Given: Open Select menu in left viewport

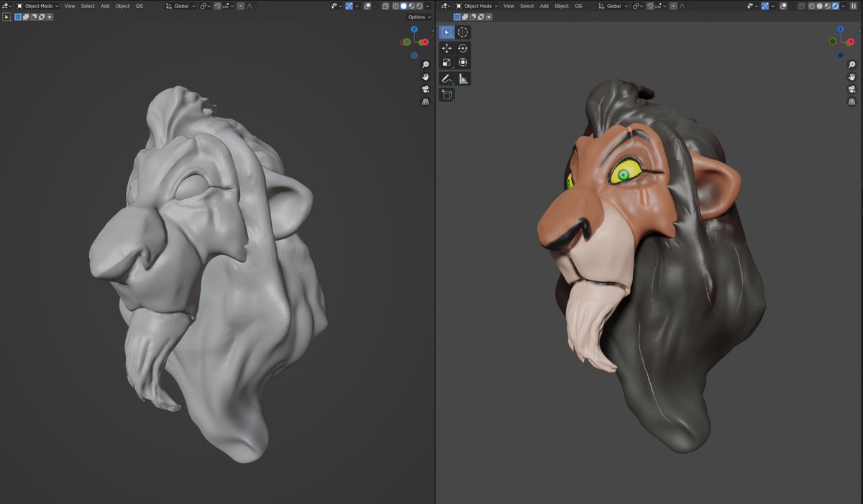Looking at the screenshot, I should click(88, 6).
